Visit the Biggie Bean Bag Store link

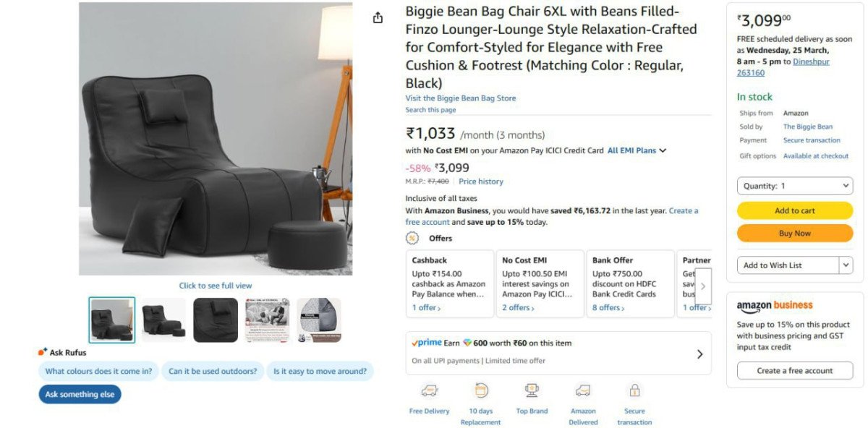(x=461, y=98)
